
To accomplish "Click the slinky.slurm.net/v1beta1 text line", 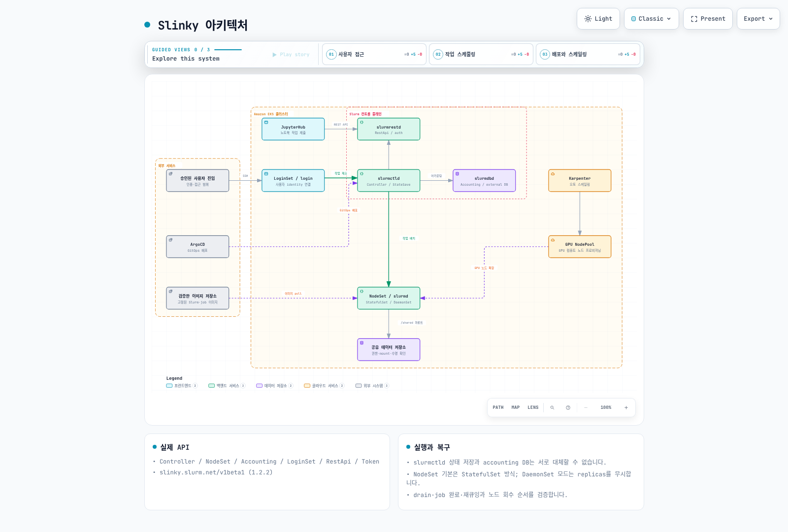I will click(216, 472).
